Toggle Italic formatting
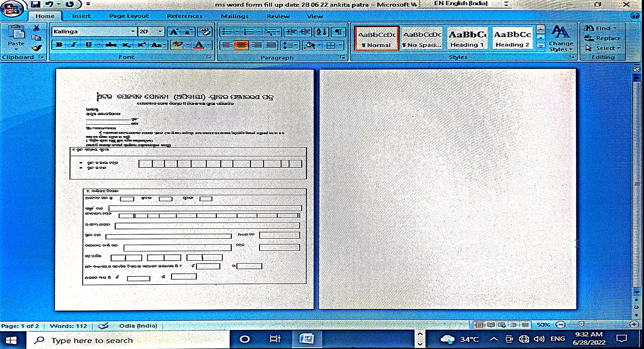The image size is (644, 349). pos(73,45)
